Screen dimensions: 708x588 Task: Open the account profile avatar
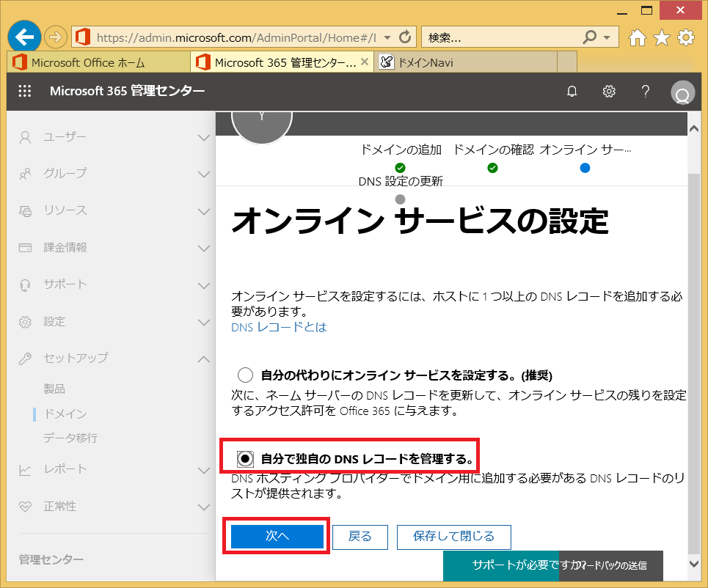pyautogui.click(x=682, y=92)
